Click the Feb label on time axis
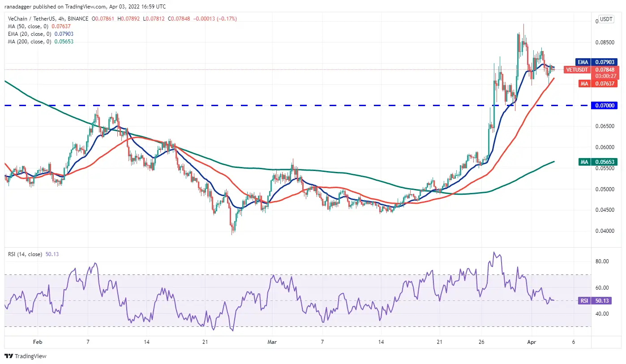Image resolution: width=626 pixels, height=364 pixels. [38, 342]
